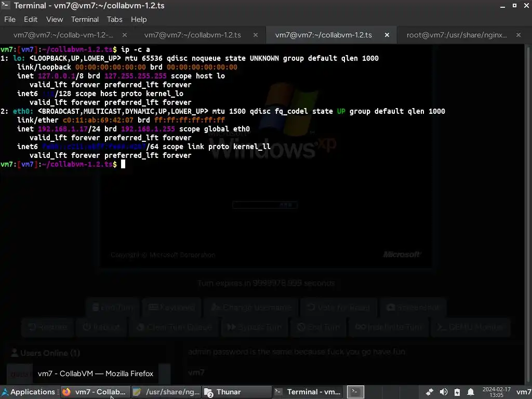Click the terminal window title icon
532x399 pixels.
click(x=5, y=5)
